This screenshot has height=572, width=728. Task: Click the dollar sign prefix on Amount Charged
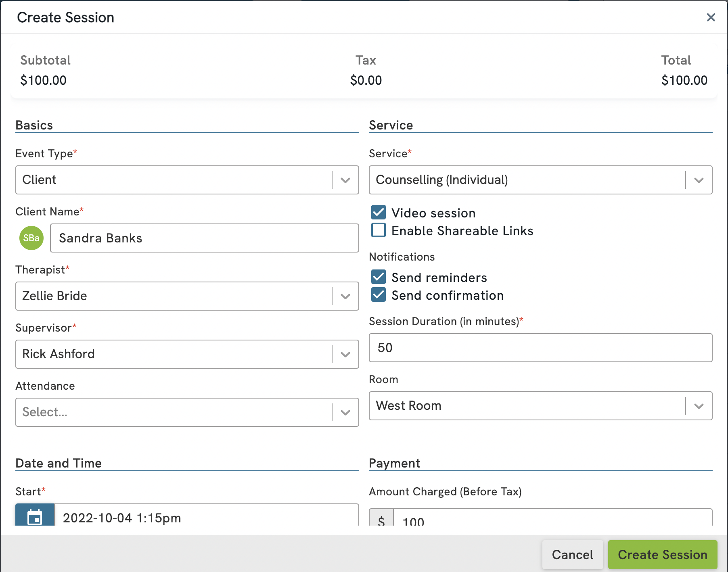click(x=381, y=520)
